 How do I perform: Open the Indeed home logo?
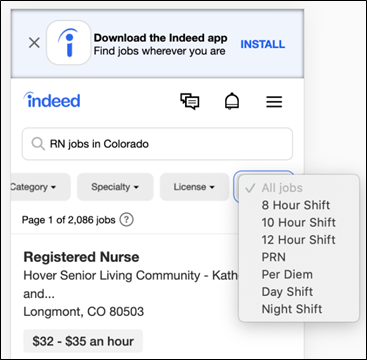tap(52, 100)
